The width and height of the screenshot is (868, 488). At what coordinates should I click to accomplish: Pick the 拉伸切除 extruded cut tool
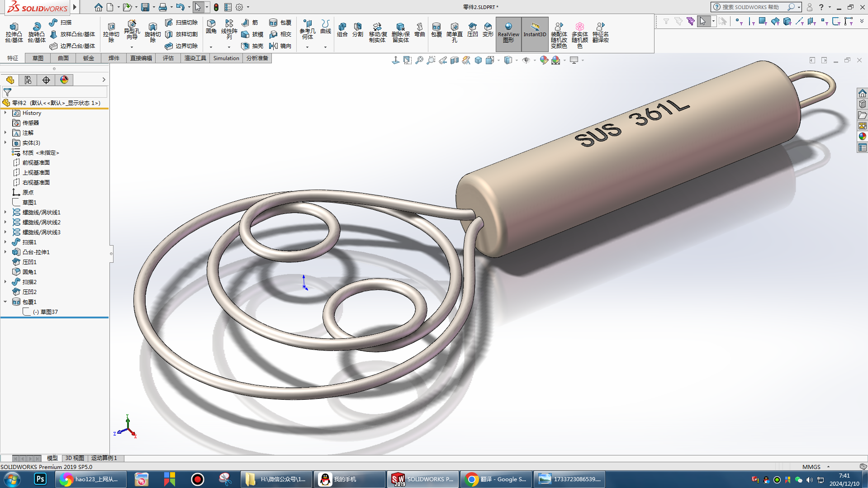(111, 33)
